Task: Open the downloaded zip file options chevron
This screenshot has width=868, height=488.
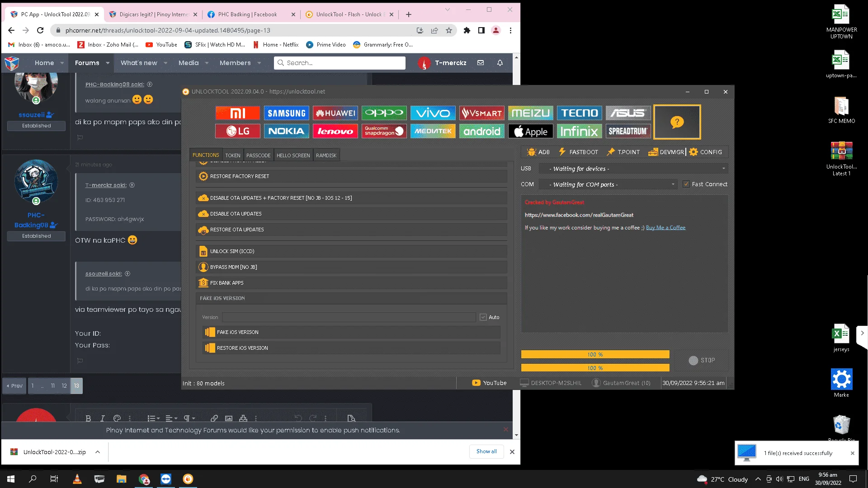Action: [98, 452]
